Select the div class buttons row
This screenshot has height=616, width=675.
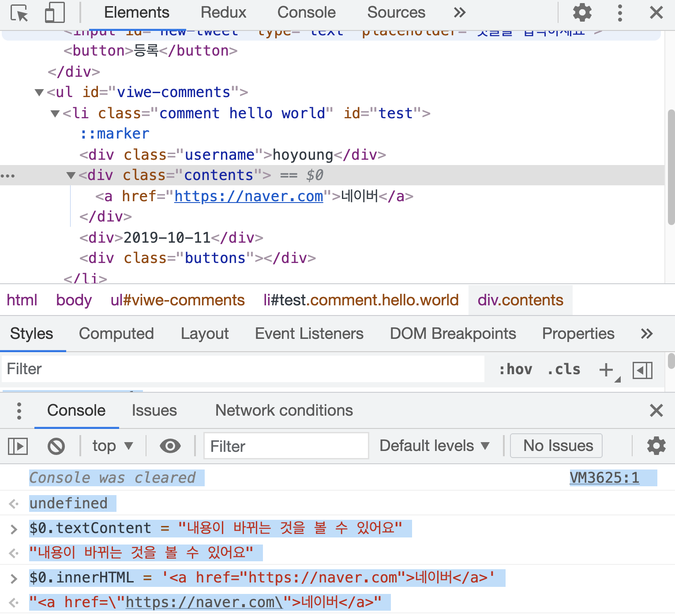click(x=198, y=258)
